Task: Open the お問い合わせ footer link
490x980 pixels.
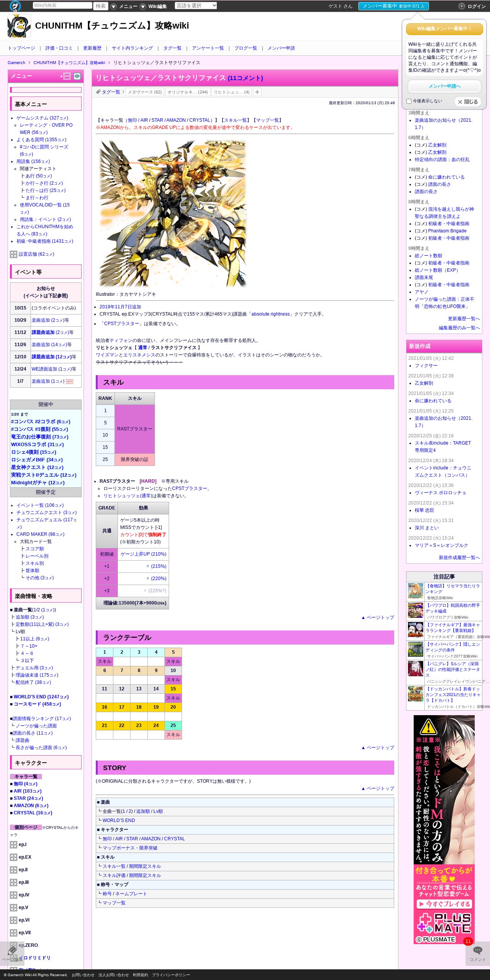Action: tap(83, 975)
